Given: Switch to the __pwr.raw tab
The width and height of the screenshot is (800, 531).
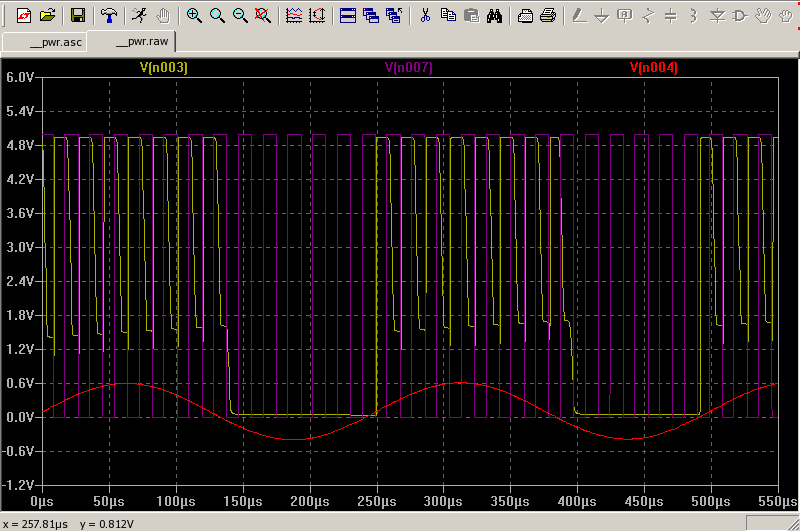Looking at the screenshot, I should [131, 41].
